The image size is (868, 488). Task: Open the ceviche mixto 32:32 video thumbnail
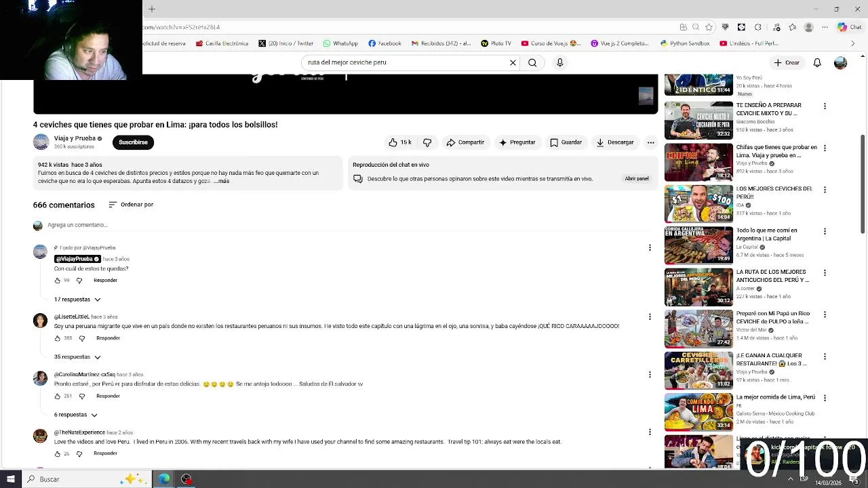[698, 120]
